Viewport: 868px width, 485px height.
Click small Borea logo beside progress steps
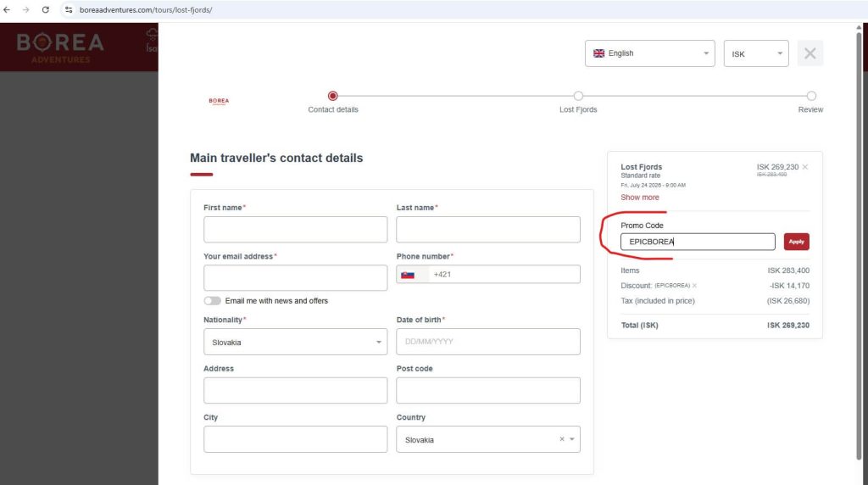click(219, 101)
